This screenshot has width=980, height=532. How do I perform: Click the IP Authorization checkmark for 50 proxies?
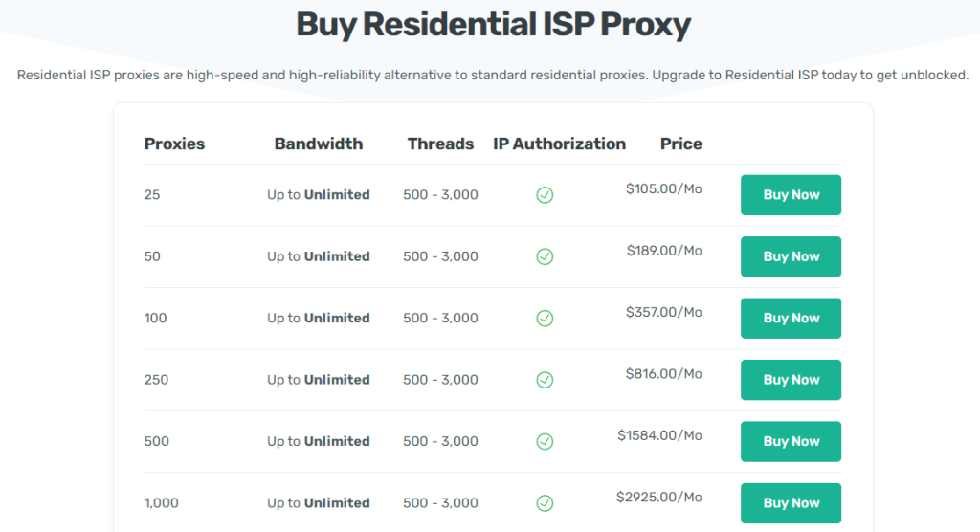click(x=545, y=256)
